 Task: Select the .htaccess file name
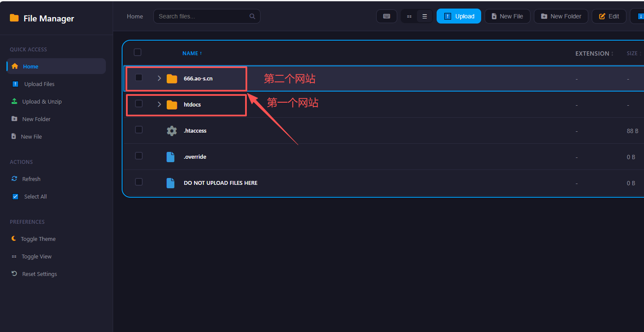coord(195,131)
